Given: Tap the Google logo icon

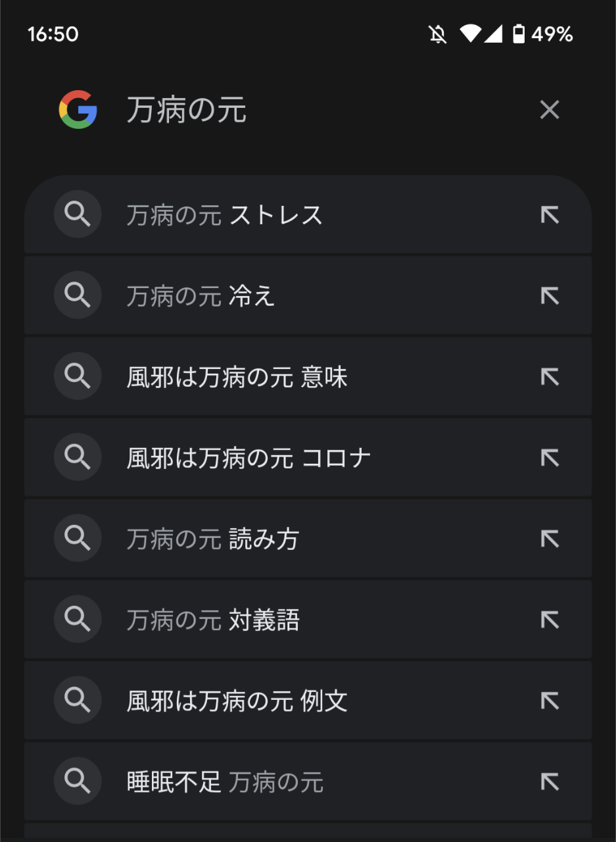Looking at the screenshot, I should coord(78,109).
